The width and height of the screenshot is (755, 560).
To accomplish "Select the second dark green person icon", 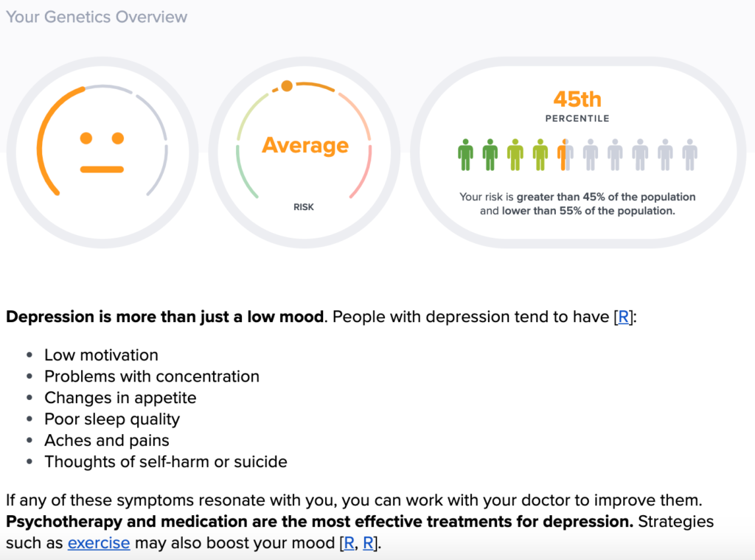I will (x=490, y=155).
